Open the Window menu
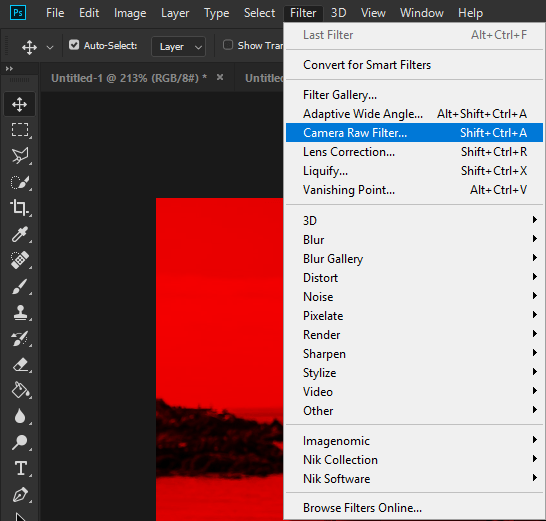Image resolution: width=546 pixels, height=521 pixels. pyautogui.click(x=422, y=13)
